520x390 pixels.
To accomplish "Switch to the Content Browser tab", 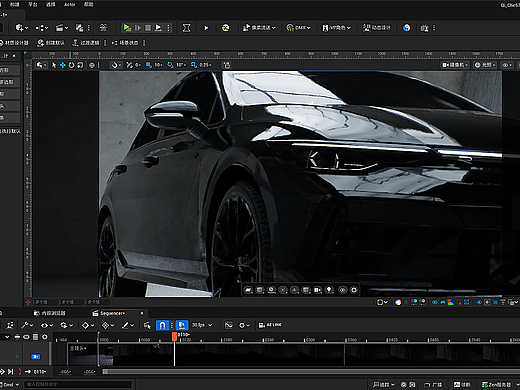I will (50, 313).
